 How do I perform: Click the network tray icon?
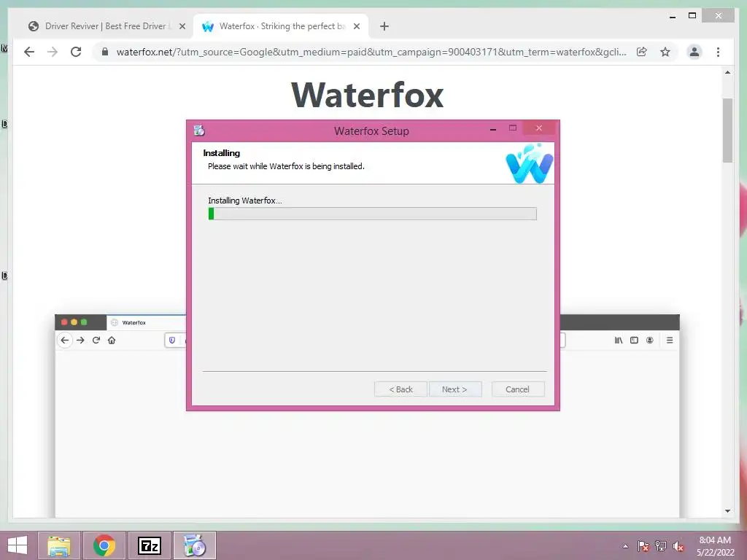[661, 546]
